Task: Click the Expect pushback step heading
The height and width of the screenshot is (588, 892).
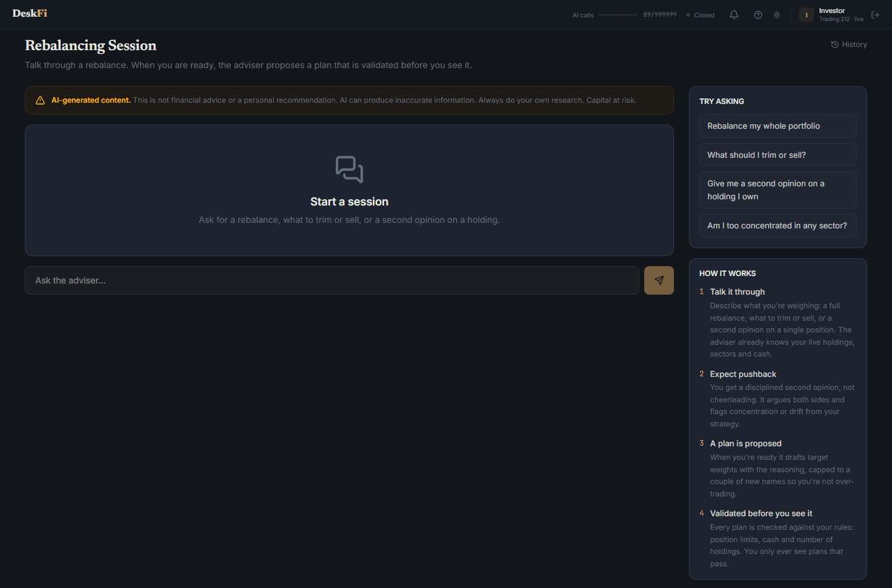Action: 743,374
